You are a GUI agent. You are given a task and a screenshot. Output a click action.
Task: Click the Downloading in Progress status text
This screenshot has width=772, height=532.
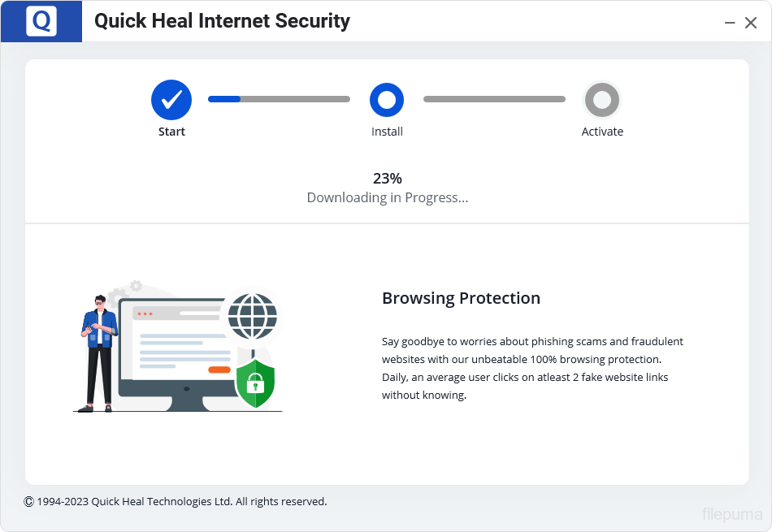pos(387,197)
